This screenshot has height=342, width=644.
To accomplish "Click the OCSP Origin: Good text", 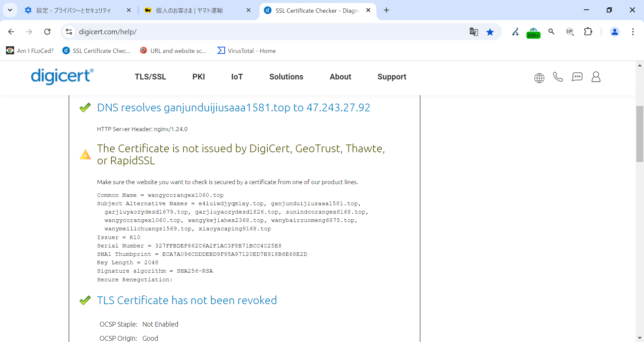I will tap(129, 338).
